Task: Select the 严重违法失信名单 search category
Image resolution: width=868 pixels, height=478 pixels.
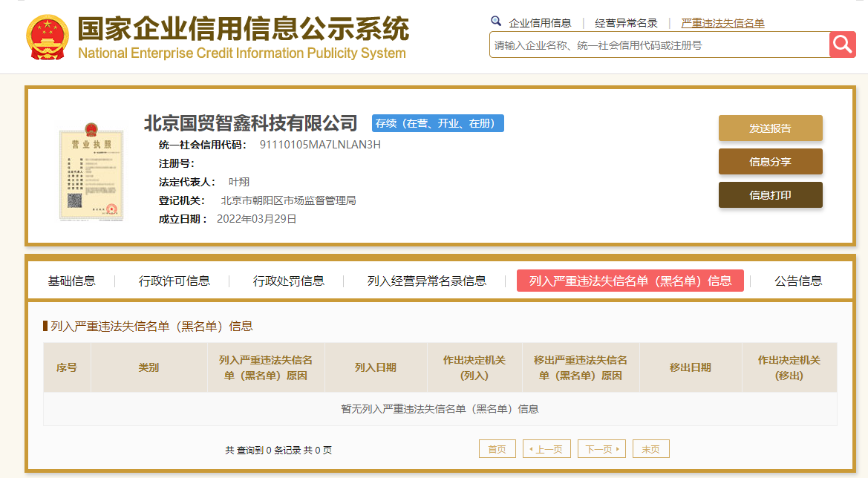Action: coord(722,23)
